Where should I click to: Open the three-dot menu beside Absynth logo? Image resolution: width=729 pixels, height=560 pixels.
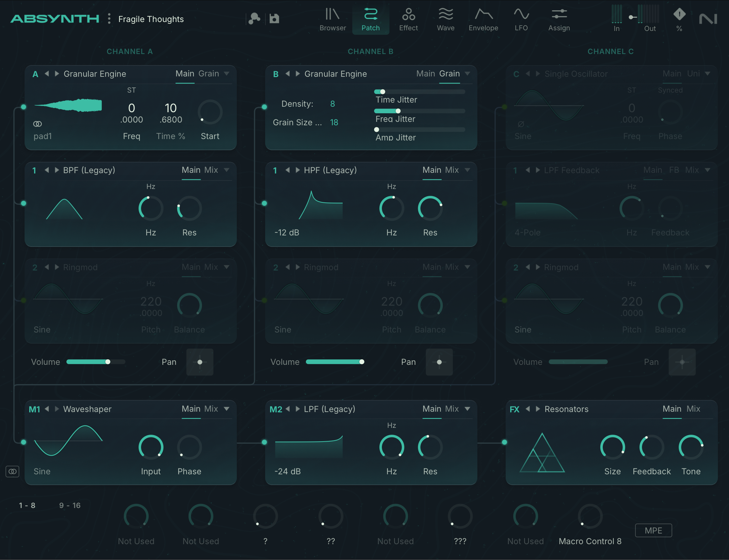(109, 19)
